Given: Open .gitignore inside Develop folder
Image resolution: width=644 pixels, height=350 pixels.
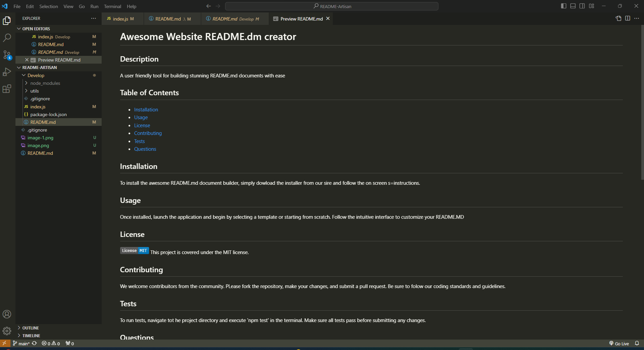Looking at the screenshot, I should 59,99.
